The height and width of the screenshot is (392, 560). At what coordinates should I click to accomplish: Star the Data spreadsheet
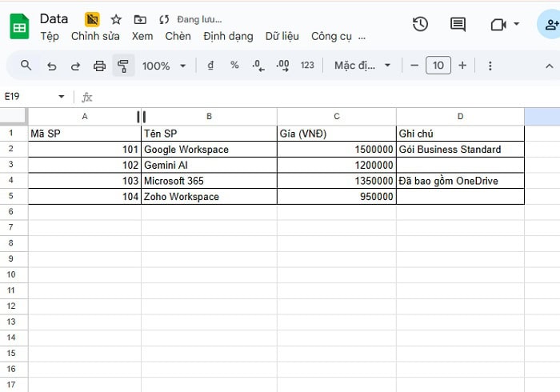coord(116,19)
